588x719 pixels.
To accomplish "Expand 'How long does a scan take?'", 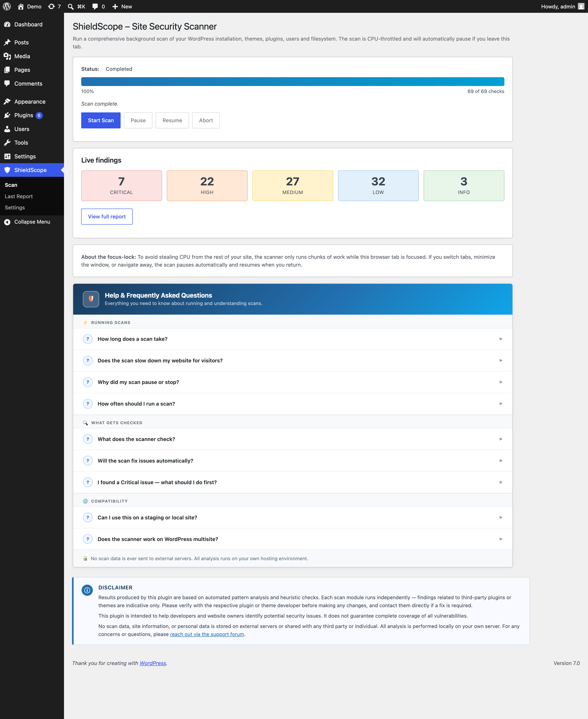I will (x=293, y=339).
